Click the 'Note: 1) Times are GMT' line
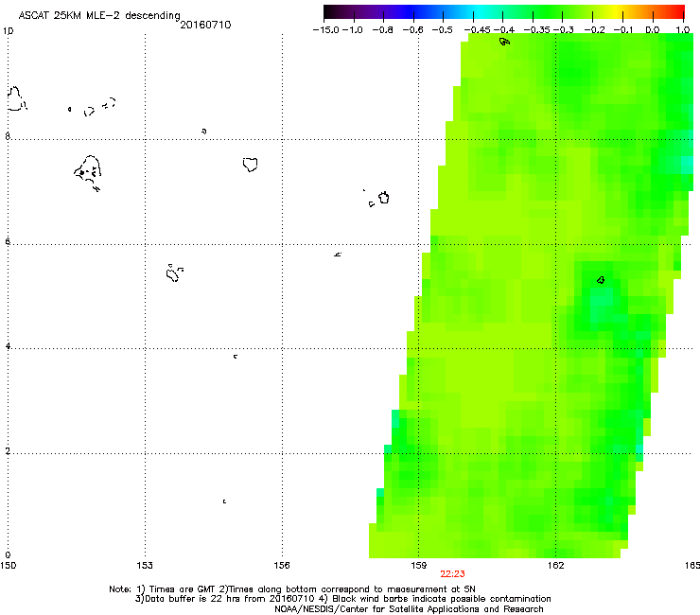Screen dimensions: 700x615 292,589
